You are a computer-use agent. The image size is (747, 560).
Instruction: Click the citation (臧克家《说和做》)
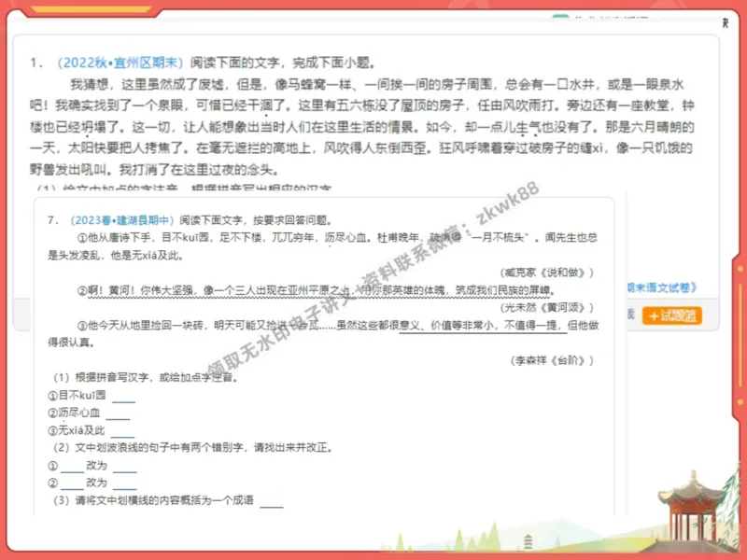[x=547, y=273]
